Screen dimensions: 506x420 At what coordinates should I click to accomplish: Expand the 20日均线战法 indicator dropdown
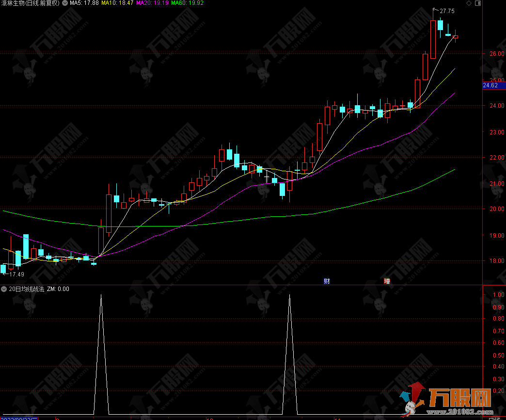pos(4,289)
